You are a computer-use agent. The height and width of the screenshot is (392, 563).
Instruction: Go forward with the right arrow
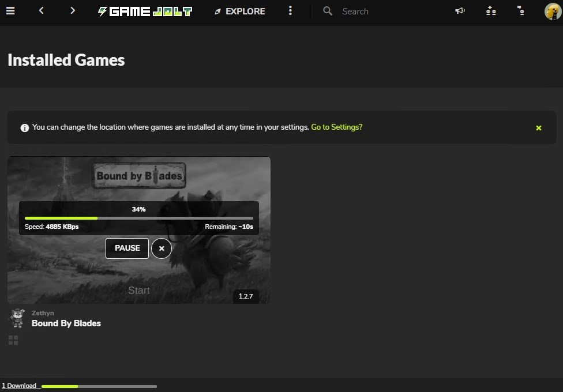coord(73,11)
